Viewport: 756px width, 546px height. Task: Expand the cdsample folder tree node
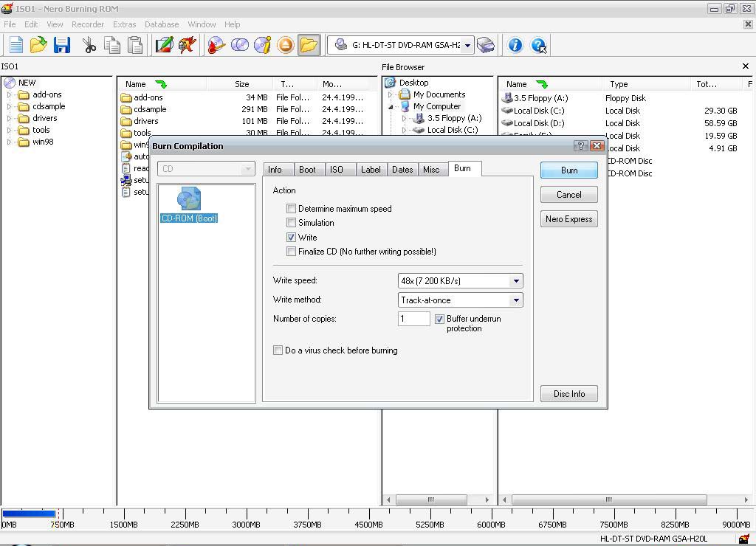(9, 106)
